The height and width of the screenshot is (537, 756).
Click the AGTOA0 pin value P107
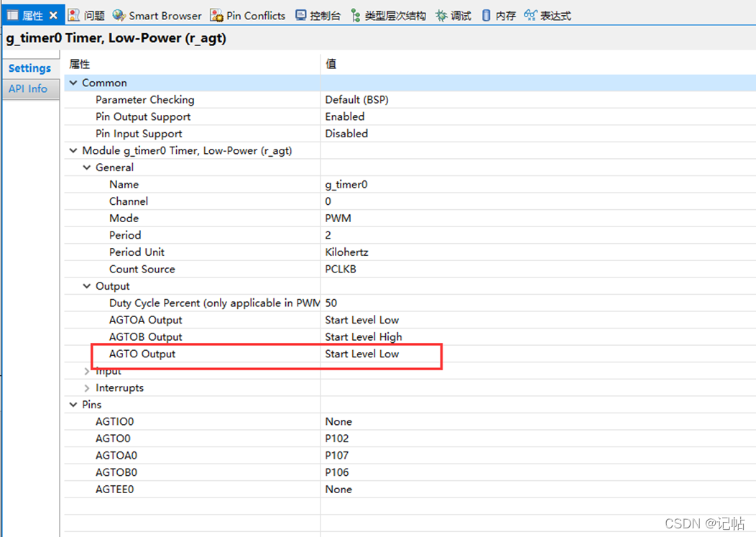click(x=337, y=455)
